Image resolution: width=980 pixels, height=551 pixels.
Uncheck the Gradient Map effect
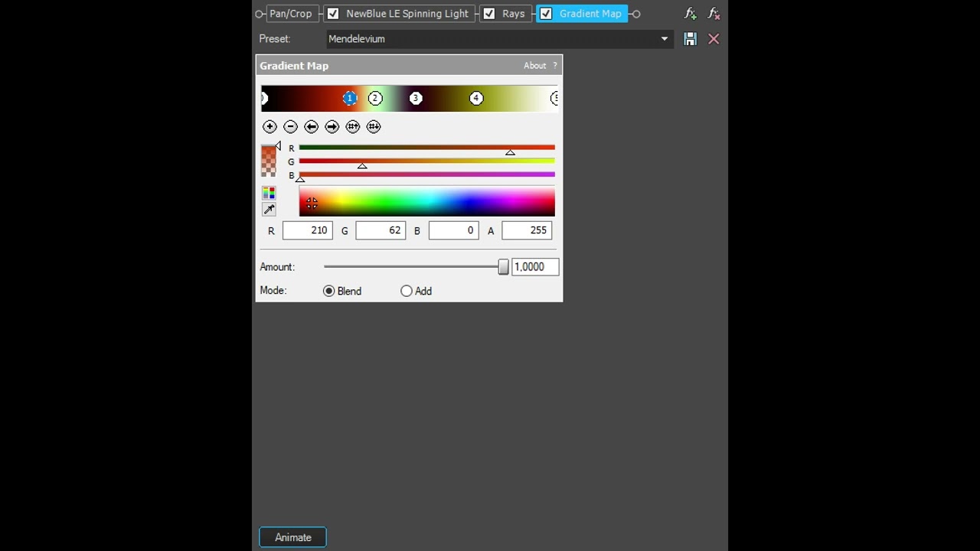[546, 14]
